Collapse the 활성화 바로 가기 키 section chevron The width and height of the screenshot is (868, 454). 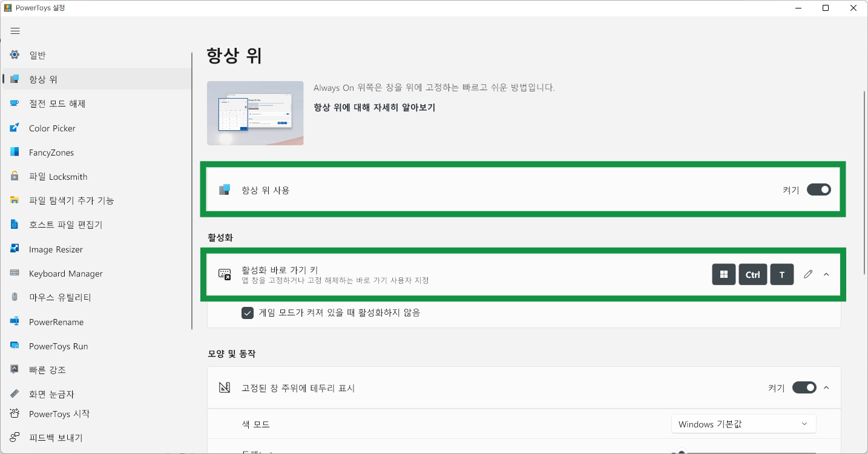(x=826, y=274)
